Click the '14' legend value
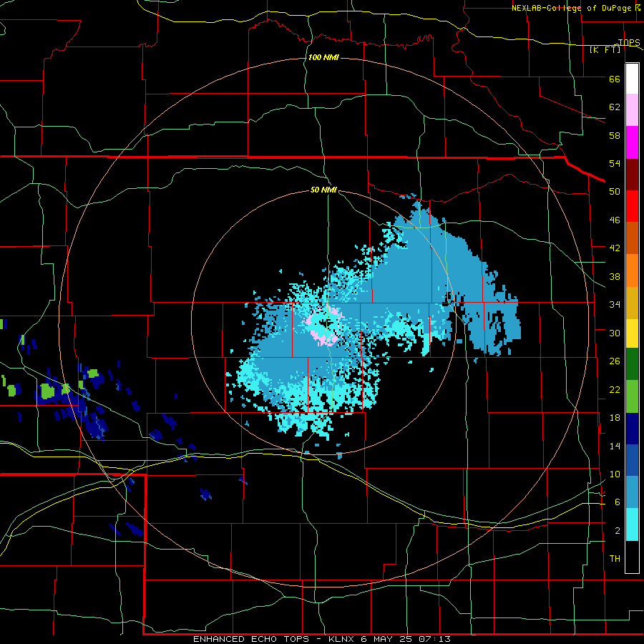This screenshot has width=644, height=644. [615, 446]
